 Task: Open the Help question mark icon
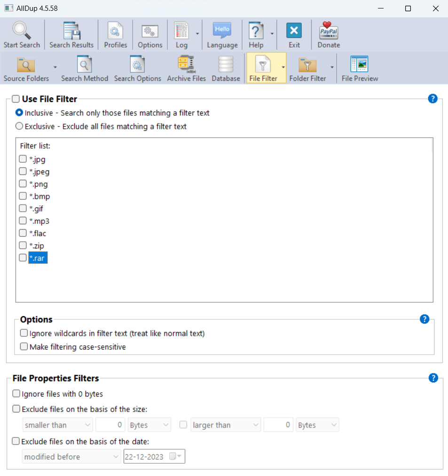click(x=256, y=31)
